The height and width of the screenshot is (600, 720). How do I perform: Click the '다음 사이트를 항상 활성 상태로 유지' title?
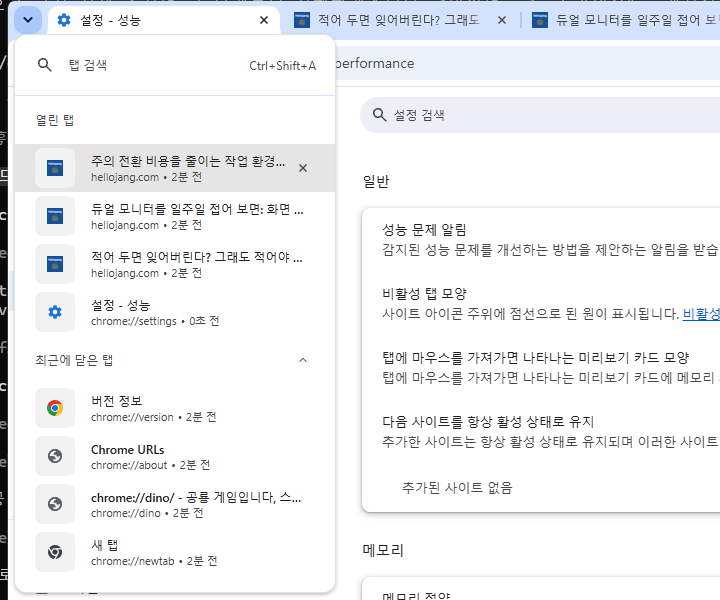click(x=488, y=422)
